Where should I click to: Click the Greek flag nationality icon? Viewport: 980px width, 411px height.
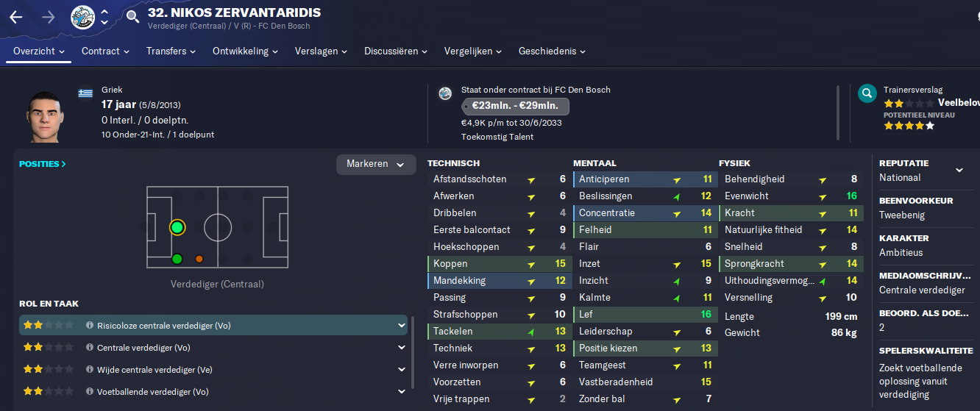[86, 93]
